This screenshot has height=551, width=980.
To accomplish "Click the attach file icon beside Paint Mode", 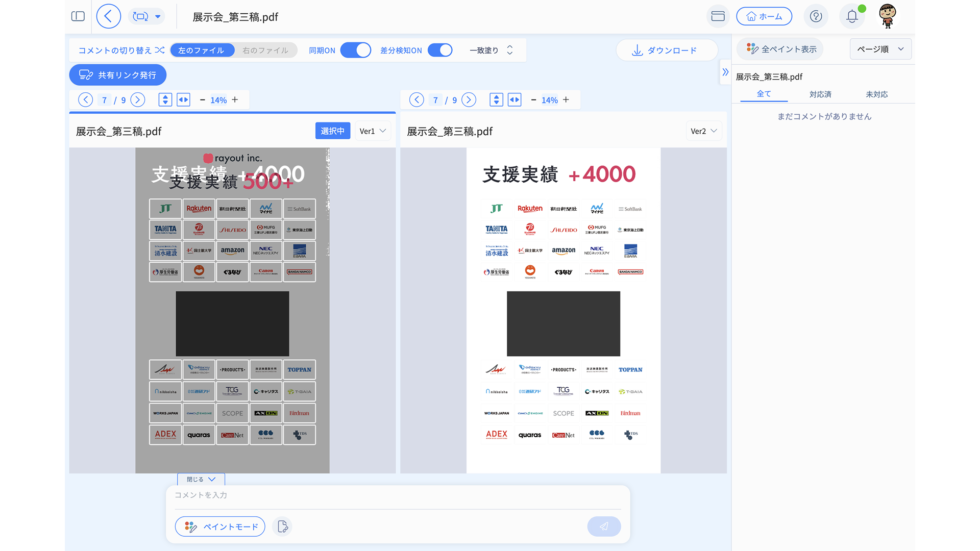I will (282, 527).
